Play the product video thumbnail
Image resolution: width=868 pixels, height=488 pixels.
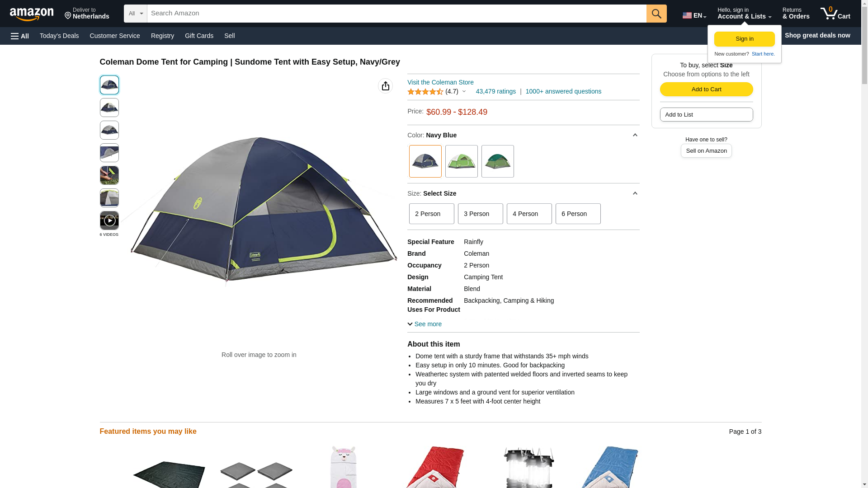pos(109,221)
